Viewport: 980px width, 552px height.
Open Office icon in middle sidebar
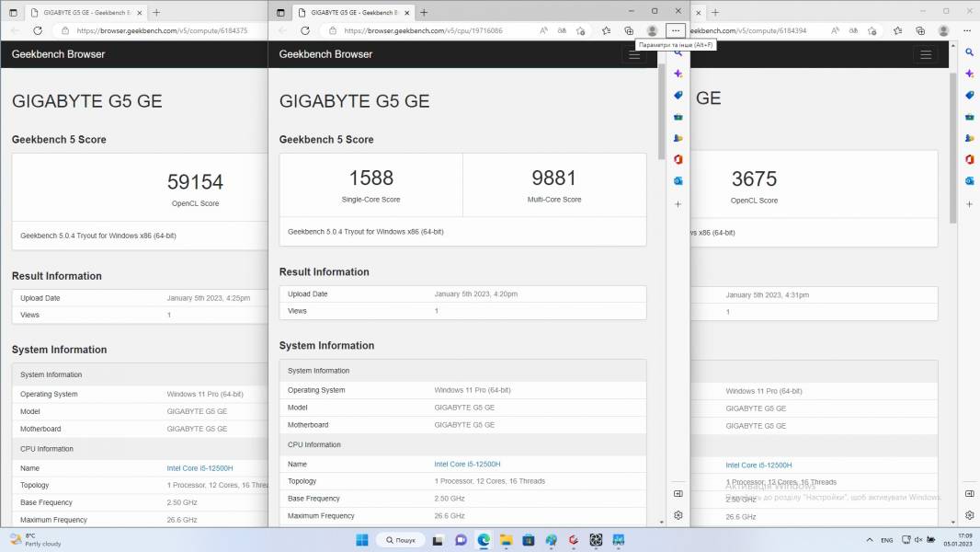[678, 159]
